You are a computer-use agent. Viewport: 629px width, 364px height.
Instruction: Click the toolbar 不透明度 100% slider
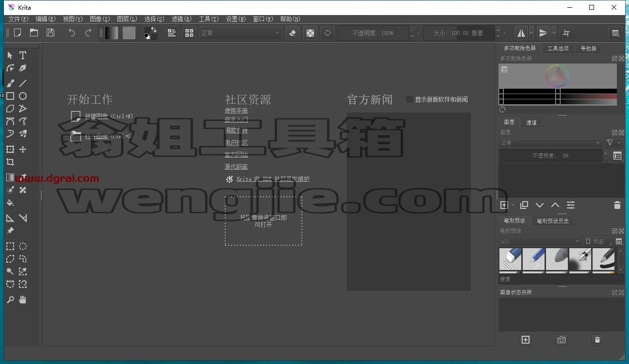374,33
